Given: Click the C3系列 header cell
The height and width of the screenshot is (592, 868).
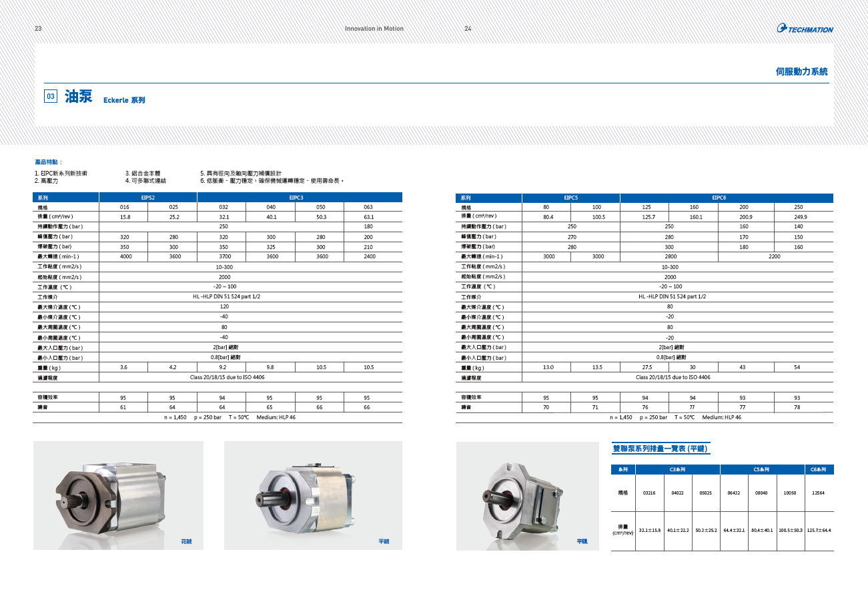Looking at the screenshot, I should click(x=678, y=470).
